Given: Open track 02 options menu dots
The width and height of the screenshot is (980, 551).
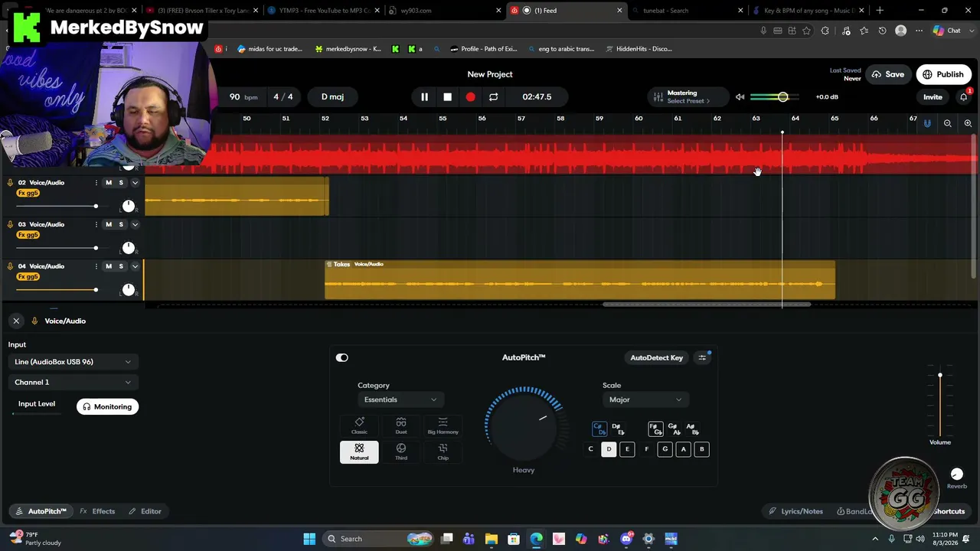Looking at the screenshot, I should tap(96, 183).
